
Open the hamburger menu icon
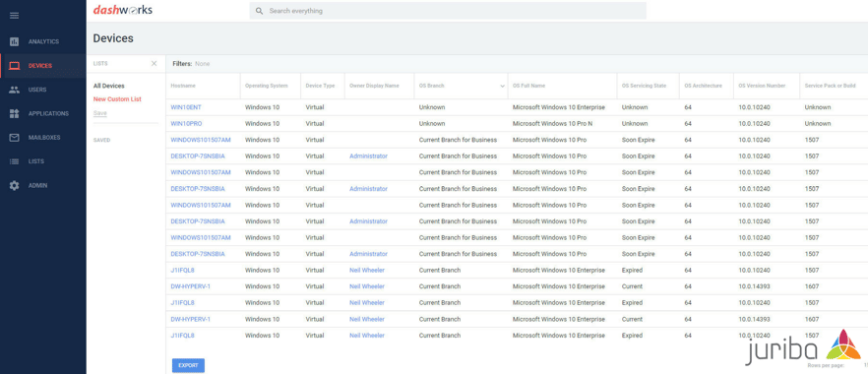(x=15, y=16)
